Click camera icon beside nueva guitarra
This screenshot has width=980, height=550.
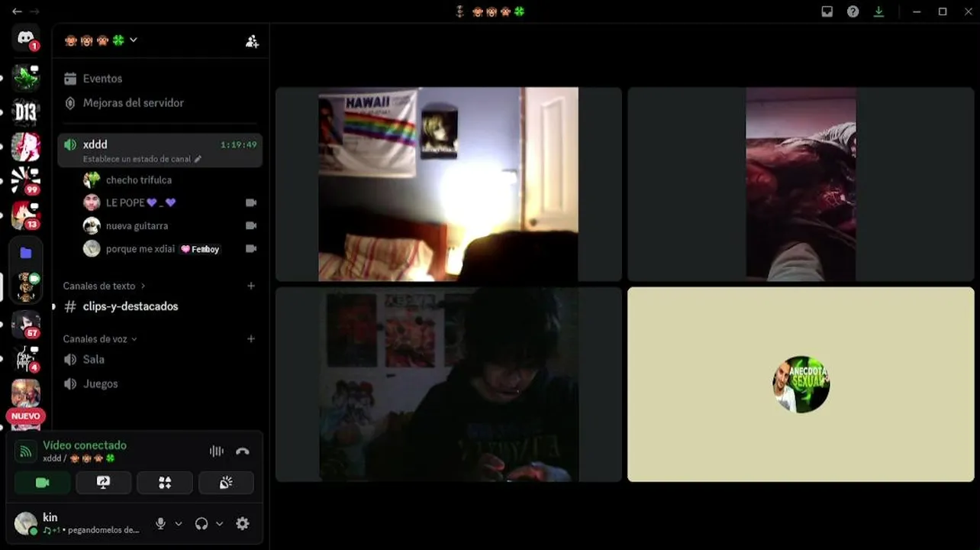pos(251,225)
